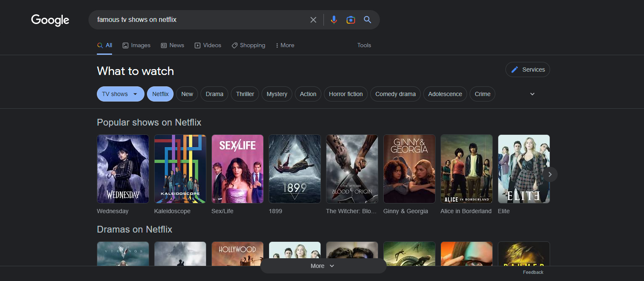
Task: Click the Feedback link
Action: click(x=533, y=272)
